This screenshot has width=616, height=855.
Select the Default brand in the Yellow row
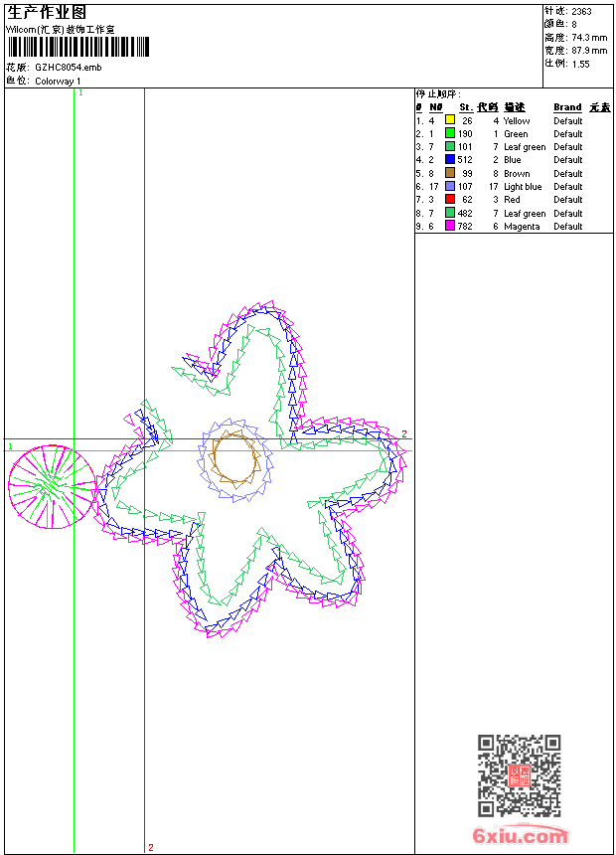pos(567,121)
